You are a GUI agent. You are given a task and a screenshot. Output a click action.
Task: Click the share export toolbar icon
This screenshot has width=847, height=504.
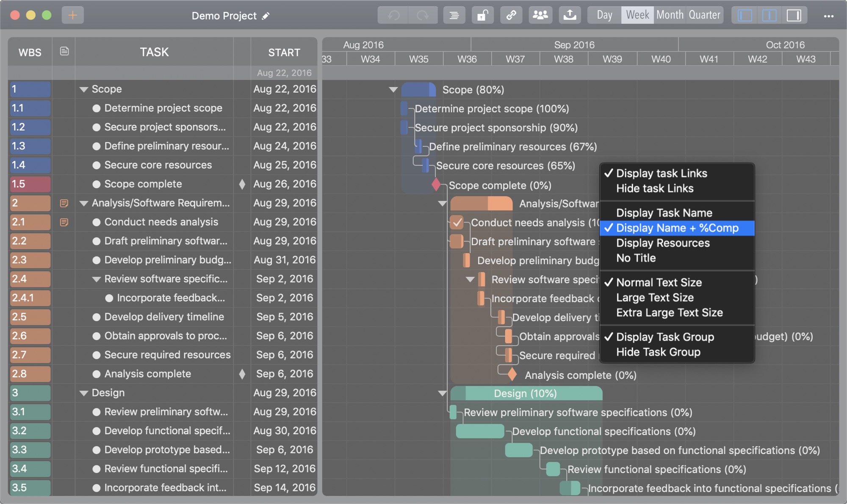[x=570, y=16]
